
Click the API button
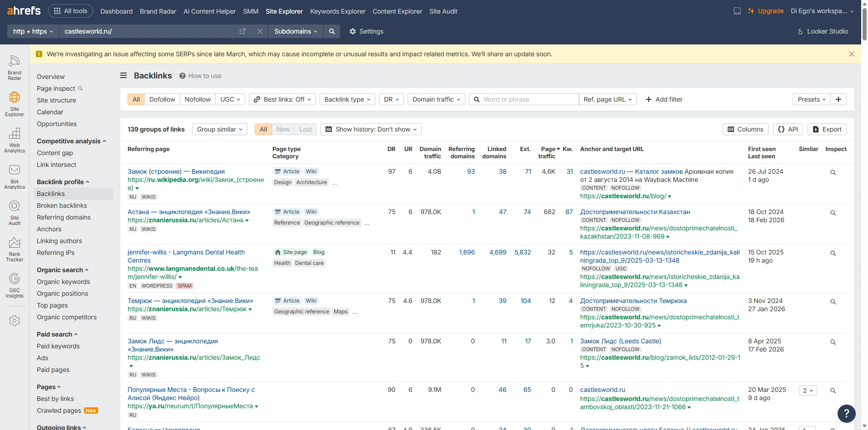pyautogui.click(x=788, y=129)
